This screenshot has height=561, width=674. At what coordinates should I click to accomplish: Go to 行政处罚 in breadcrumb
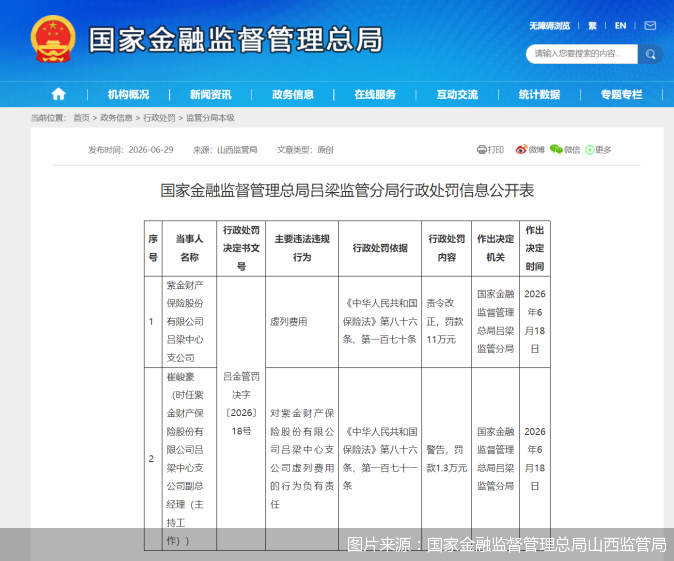159,118
